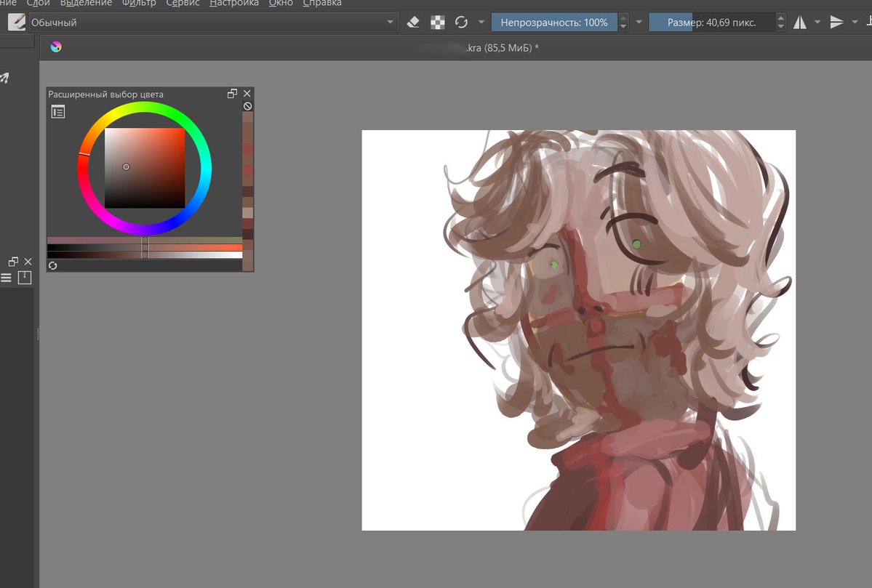Open the brush preset editor icon
The image size is (872, 588).
click(17, 23)
